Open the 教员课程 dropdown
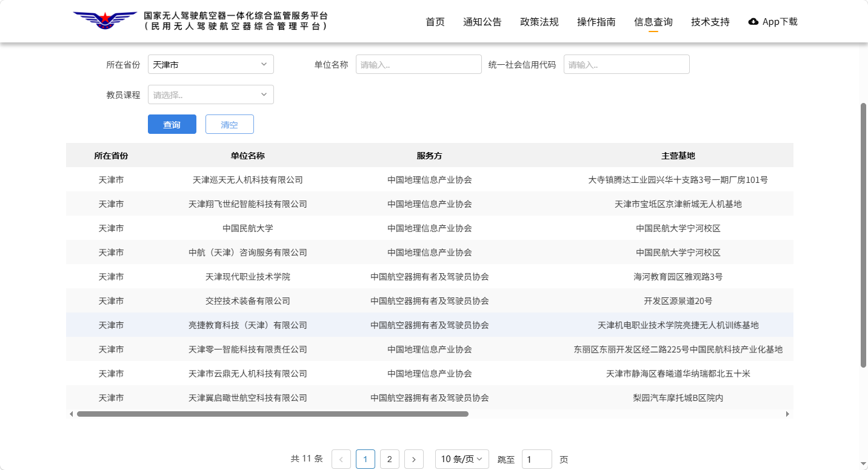The width and height of the screenshot is (868, 470). (211, 94)
